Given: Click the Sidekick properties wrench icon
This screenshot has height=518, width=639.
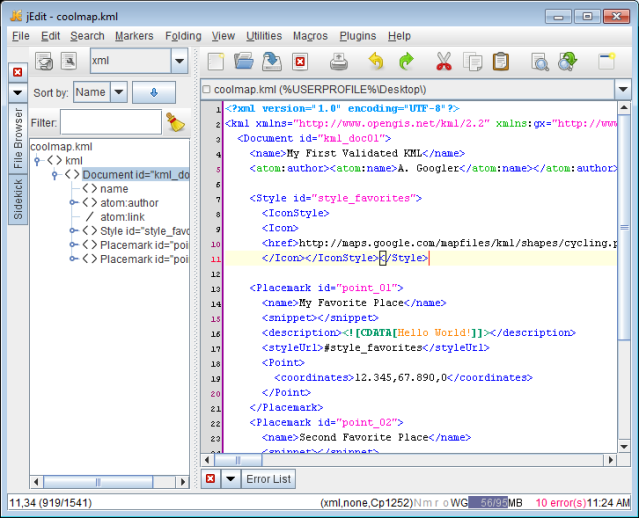Looking at the screenshot, I should pos(69,62).
